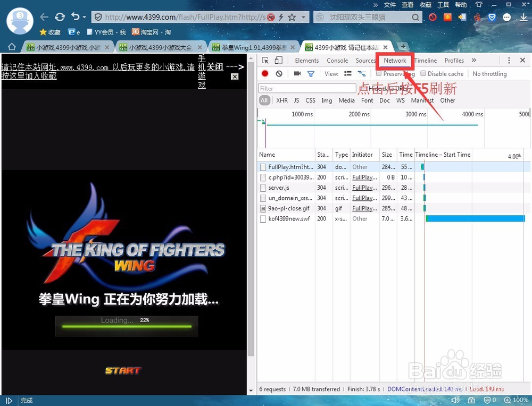Open the YY会员 bookmark
532x406 pixels.
pos(106,32)
